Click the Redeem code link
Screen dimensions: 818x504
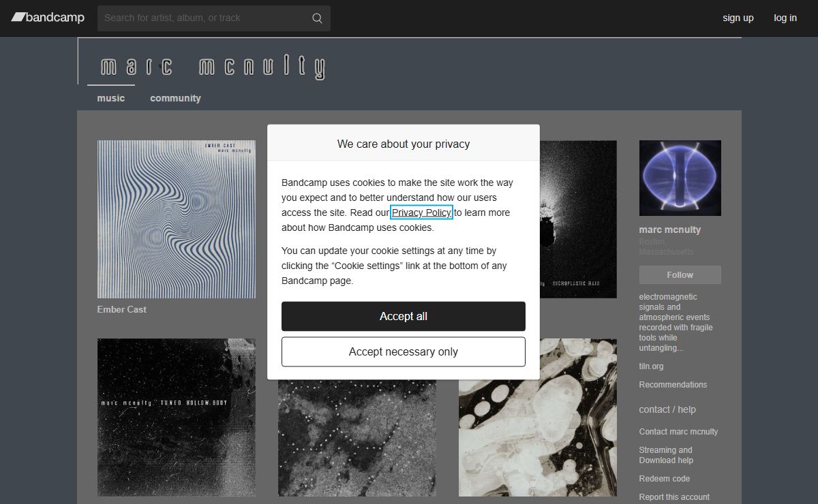[665, 479]
